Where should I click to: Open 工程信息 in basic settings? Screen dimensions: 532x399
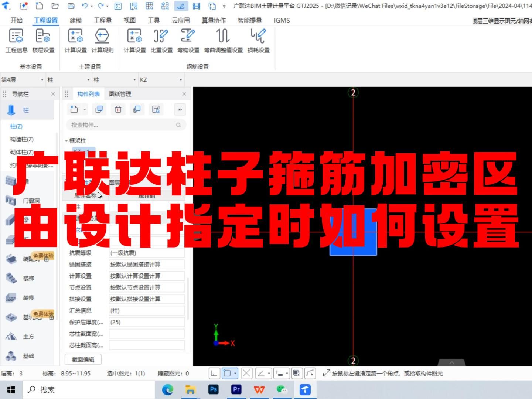pos(16,41)
